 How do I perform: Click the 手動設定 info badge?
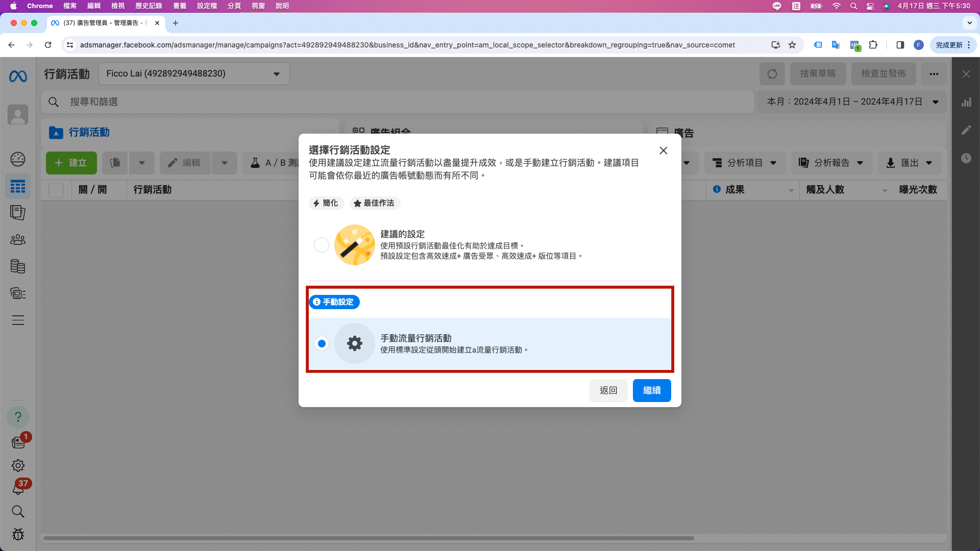(x=334, y=302)
